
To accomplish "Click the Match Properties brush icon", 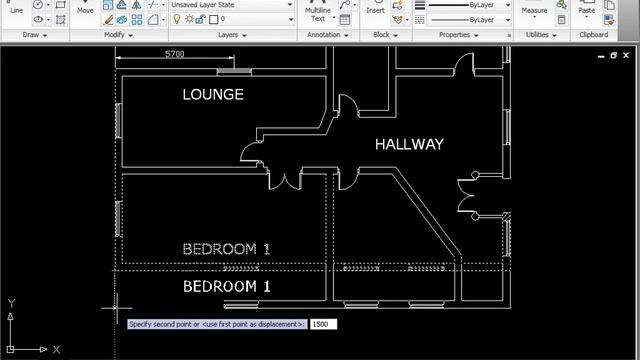I will pyautogui.click(x=609, y=20).
